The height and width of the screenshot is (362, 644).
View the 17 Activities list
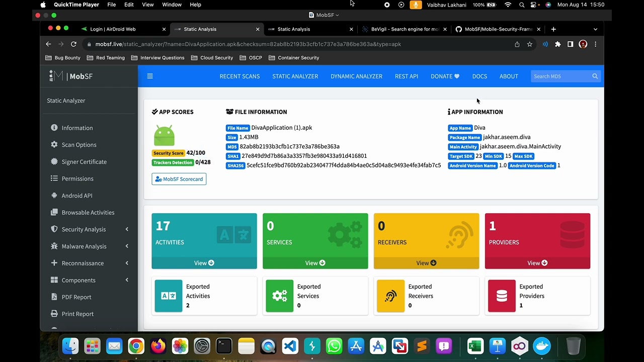tap(204, 263)
